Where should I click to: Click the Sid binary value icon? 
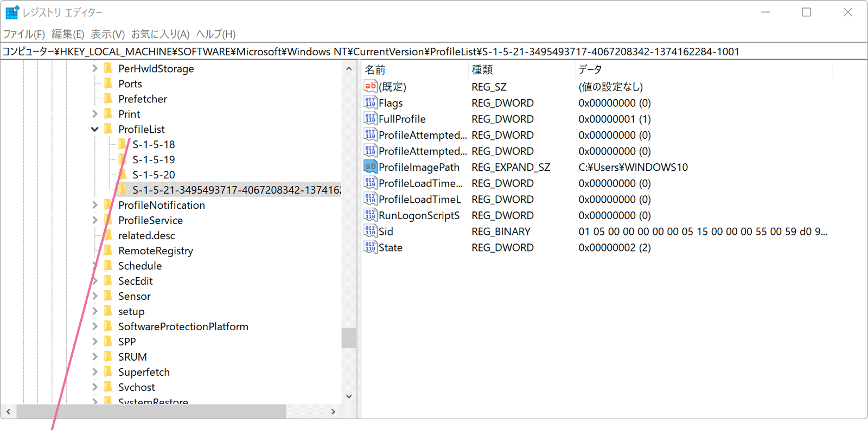point(371,232)
